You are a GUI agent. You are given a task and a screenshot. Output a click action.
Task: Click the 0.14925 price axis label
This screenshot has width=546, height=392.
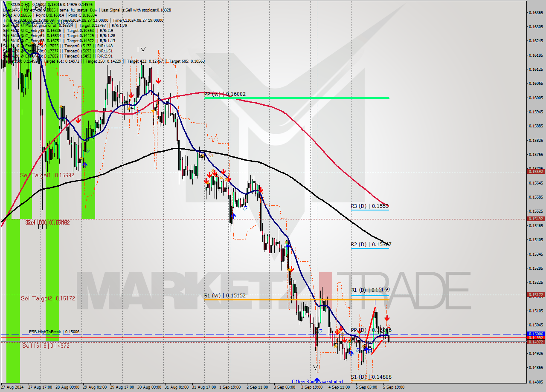pyautogui.click(x=536, y=353)
